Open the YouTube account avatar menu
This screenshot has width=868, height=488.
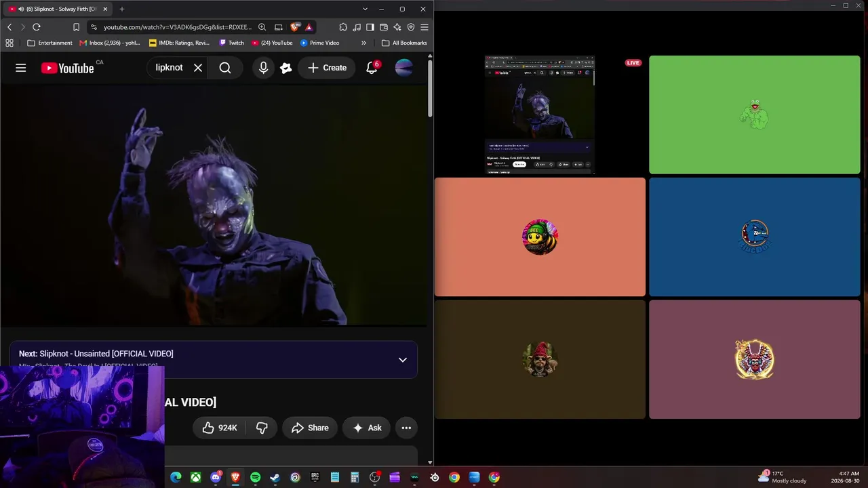click(x=403, y=68)
